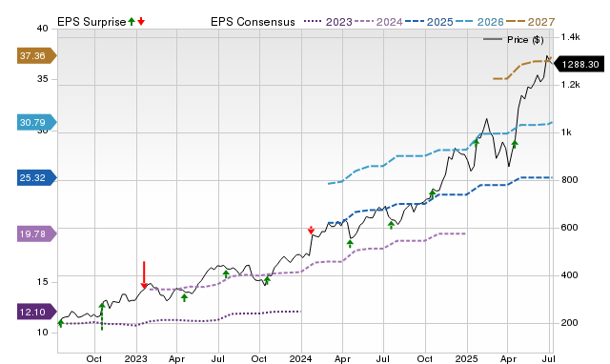
Task: Click the small red surprise marker near 2024
Action: click(x=311, y=230)
